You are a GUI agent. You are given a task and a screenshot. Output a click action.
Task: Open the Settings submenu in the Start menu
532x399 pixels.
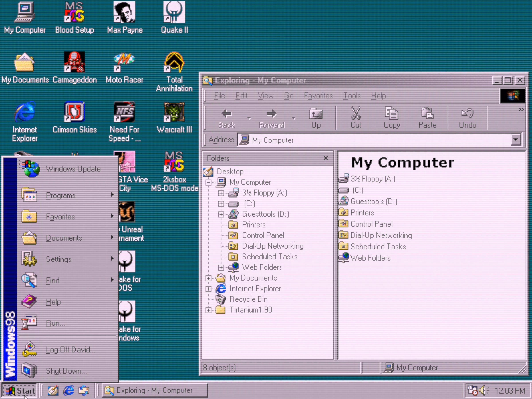pyautogui.click(x=67, y=259)
